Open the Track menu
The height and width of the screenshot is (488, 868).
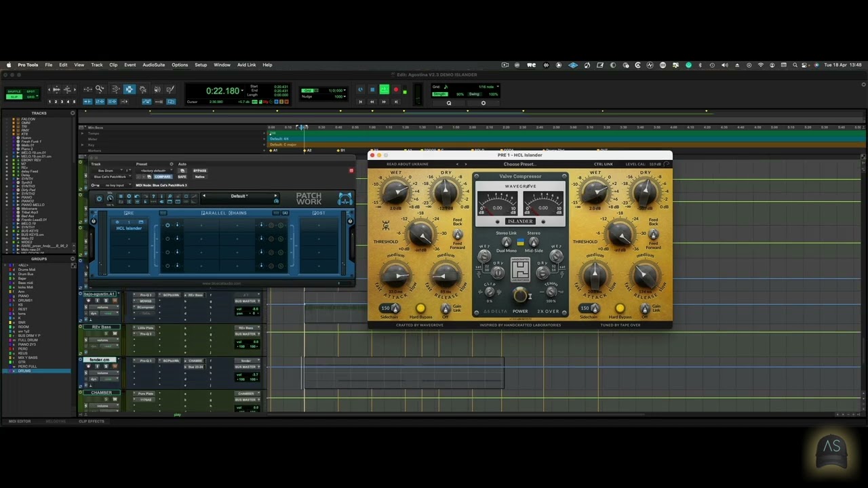(x=97, y=65)
